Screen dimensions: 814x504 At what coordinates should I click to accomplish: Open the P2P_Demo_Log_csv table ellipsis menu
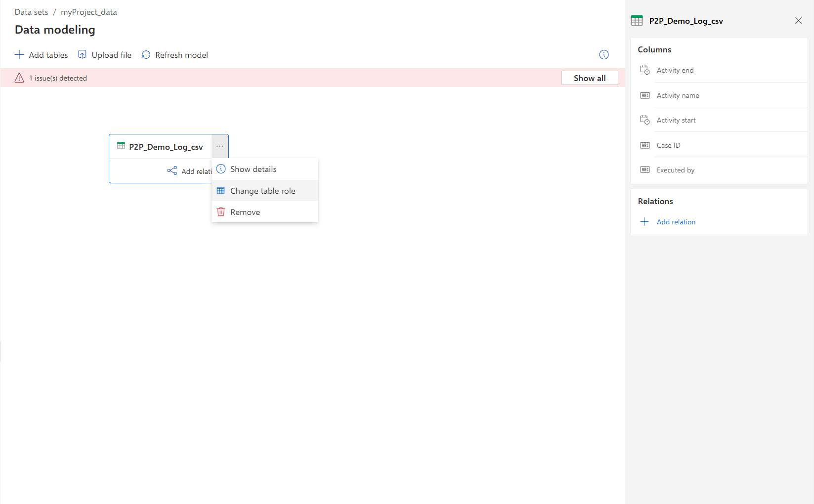coord(220,146)
